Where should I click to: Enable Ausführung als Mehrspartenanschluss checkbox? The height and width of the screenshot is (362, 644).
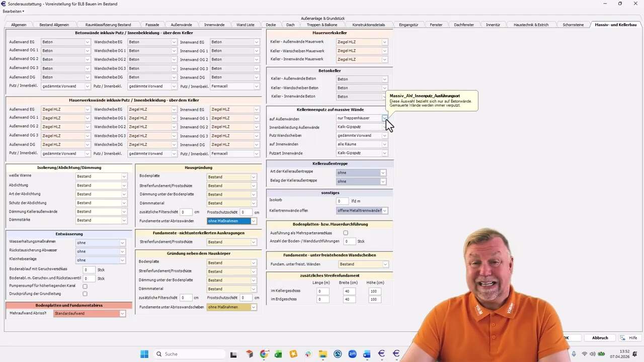pyautogui.click(x=346, y=233)
